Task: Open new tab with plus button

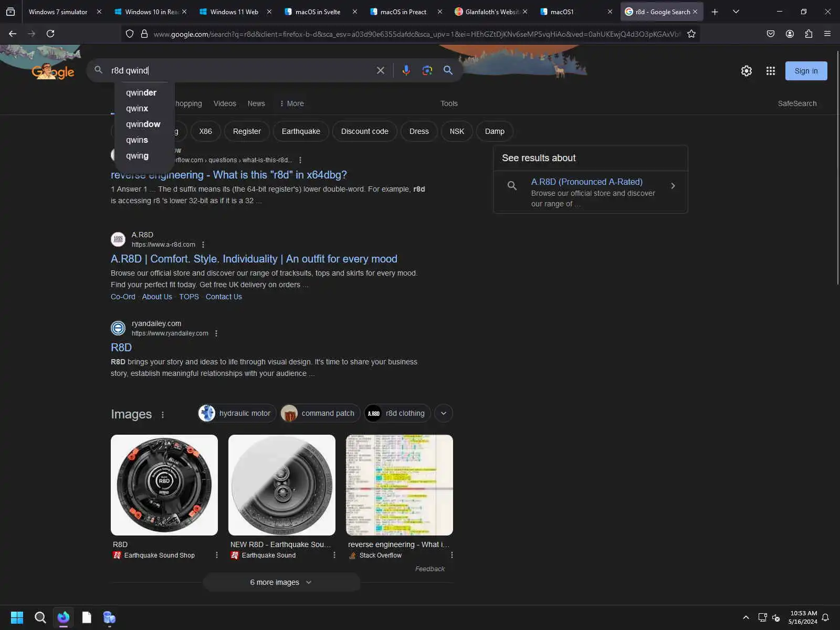Action: tap(715, 12)
